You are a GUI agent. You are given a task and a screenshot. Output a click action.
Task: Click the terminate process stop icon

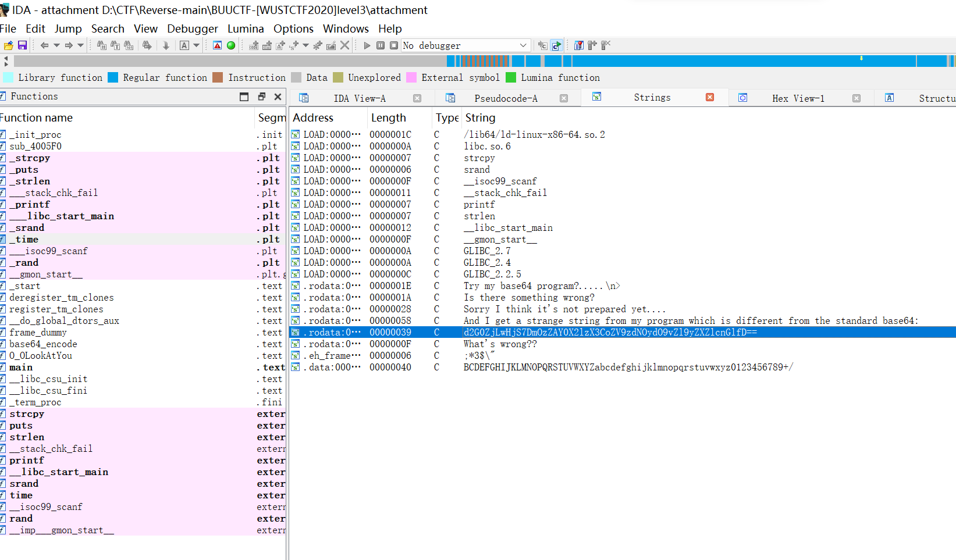click(x=394, y=45)
